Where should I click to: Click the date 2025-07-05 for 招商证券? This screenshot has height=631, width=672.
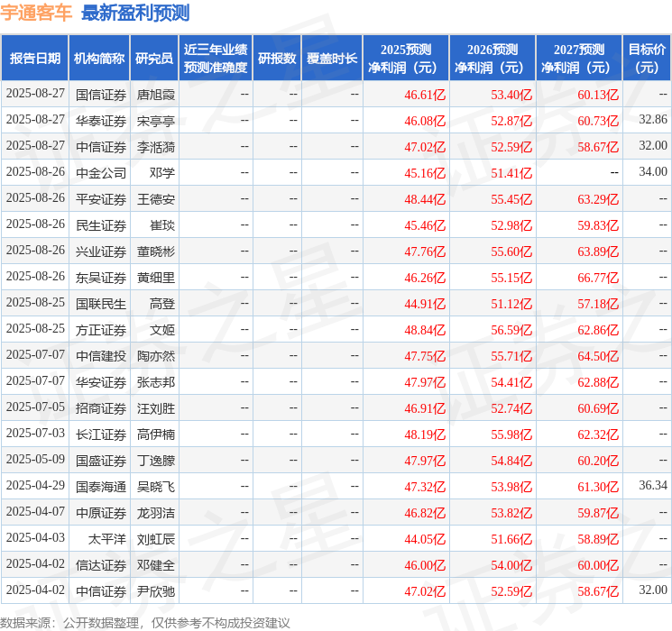35,407
